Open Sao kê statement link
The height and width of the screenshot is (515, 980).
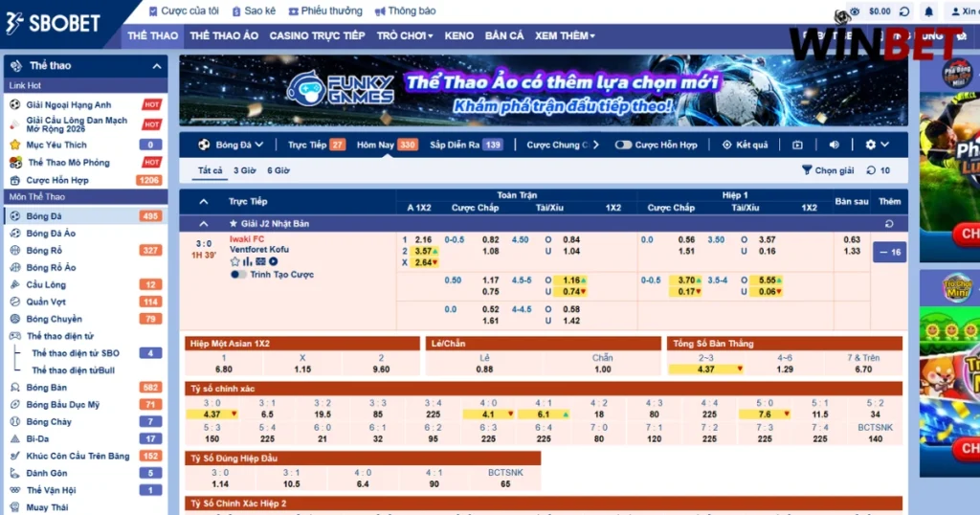254,11
